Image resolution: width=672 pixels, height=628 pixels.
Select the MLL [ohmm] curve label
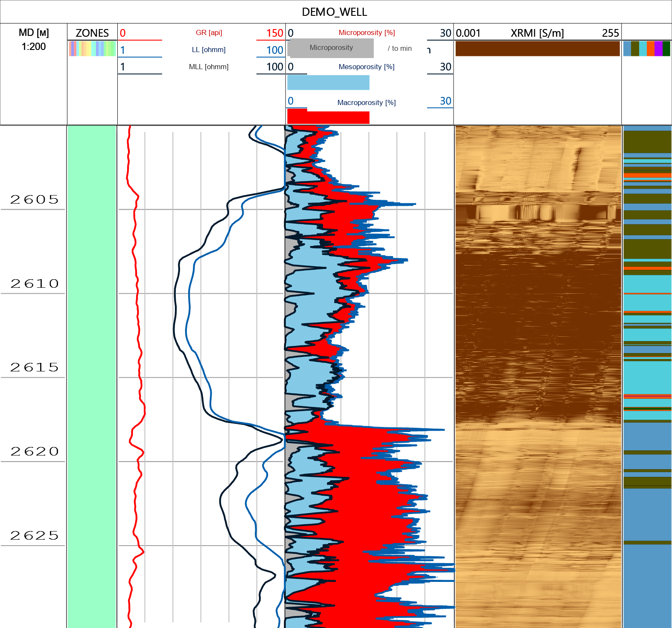pos(209,67)
